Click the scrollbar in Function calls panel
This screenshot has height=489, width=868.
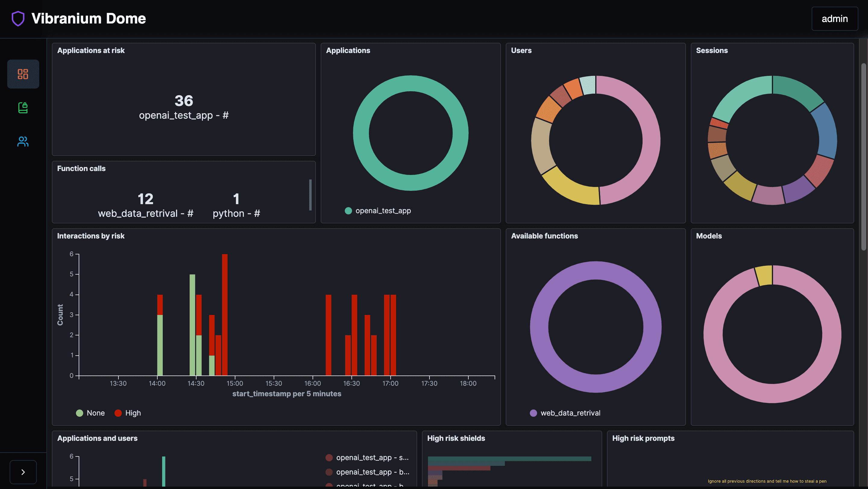click(310, 195)
